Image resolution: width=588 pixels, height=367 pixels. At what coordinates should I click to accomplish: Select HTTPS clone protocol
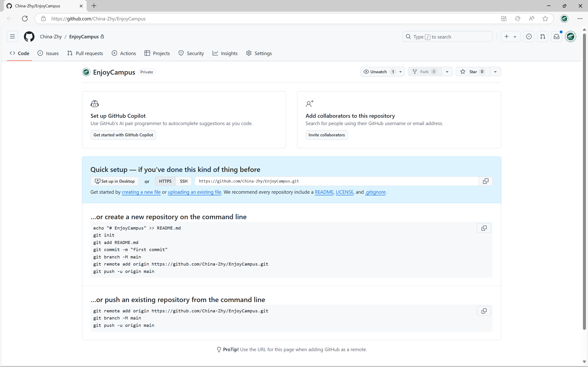click(x=165, y=181)
